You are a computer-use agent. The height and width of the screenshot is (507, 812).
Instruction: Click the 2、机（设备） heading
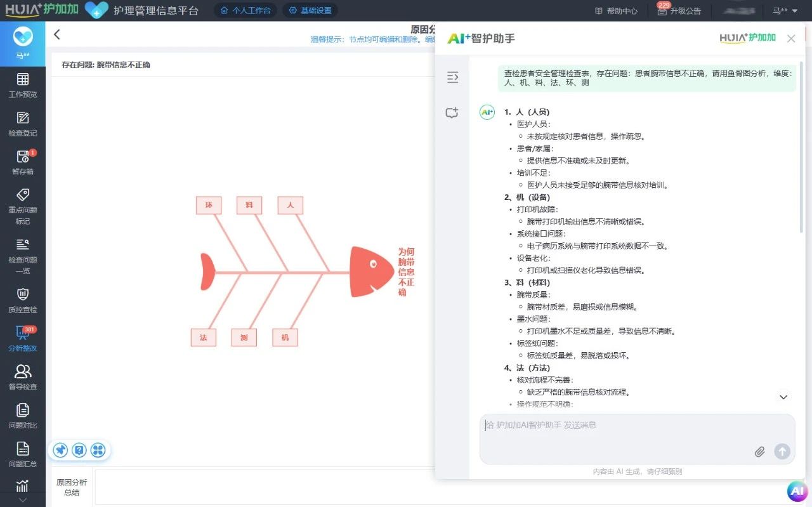pyautogui.click(x=527, y=197)
